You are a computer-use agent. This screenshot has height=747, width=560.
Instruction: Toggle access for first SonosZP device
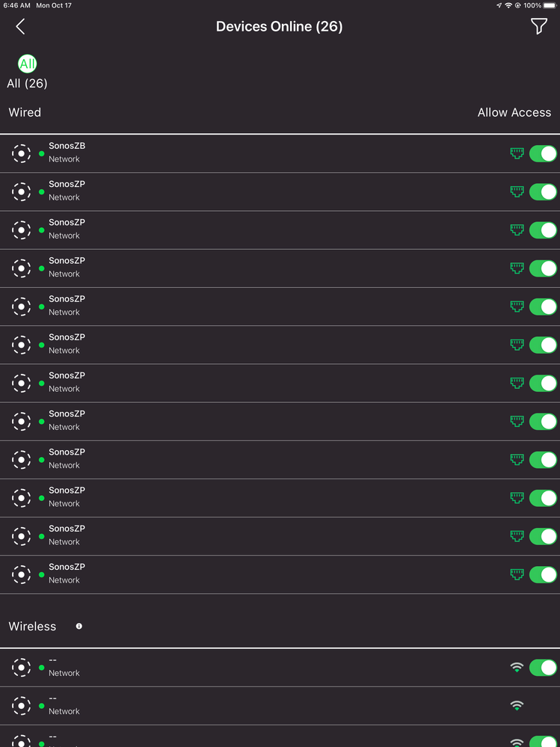coord(543,191)
